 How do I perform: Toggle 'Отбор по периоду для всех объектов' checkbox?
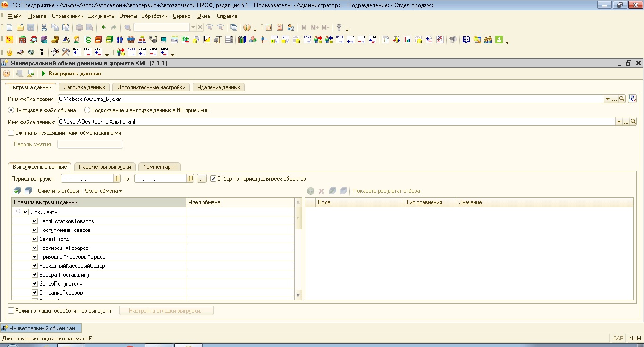213,179
